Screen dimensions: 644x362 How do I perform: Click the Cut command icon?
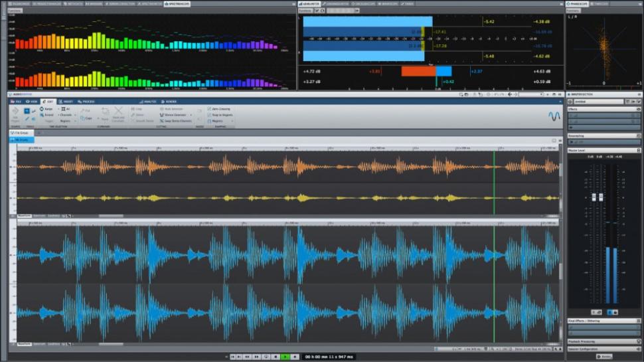84,110
